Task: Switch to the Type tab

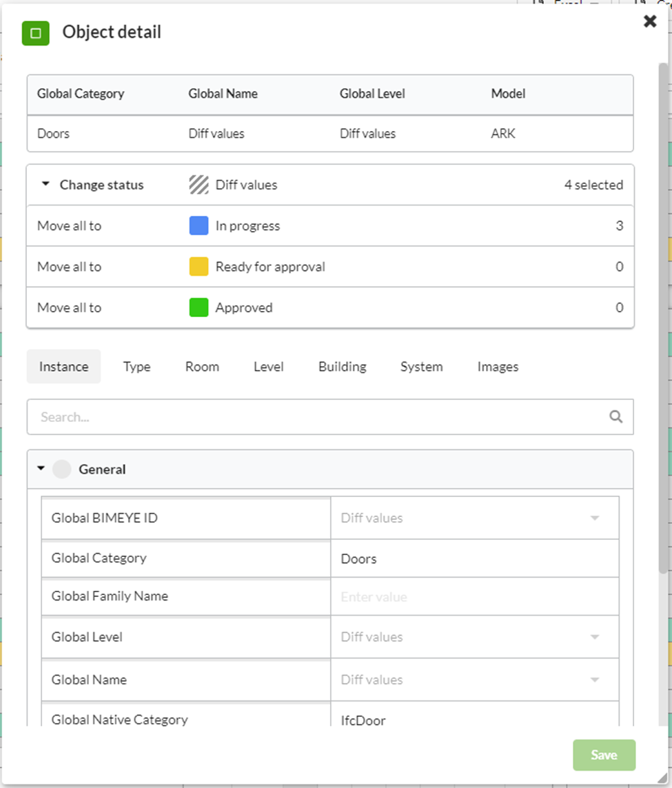Action: 137,366
